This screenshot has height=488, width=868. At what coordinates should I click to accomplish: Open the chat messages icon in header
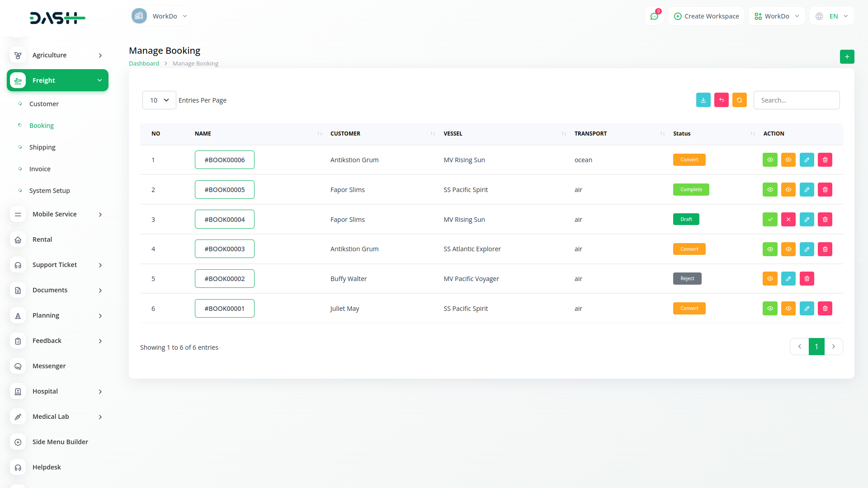(654, 16)
